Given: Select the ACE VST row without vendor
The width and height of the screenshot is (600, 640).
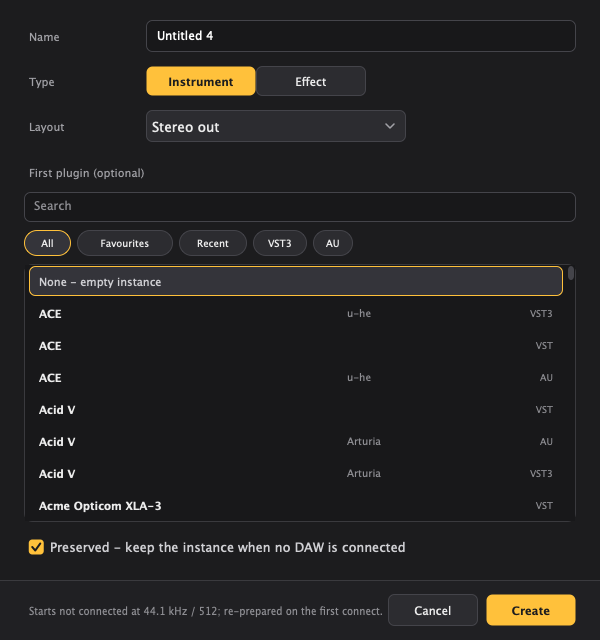Looking at the screenshot, I should tap(296, 346).
